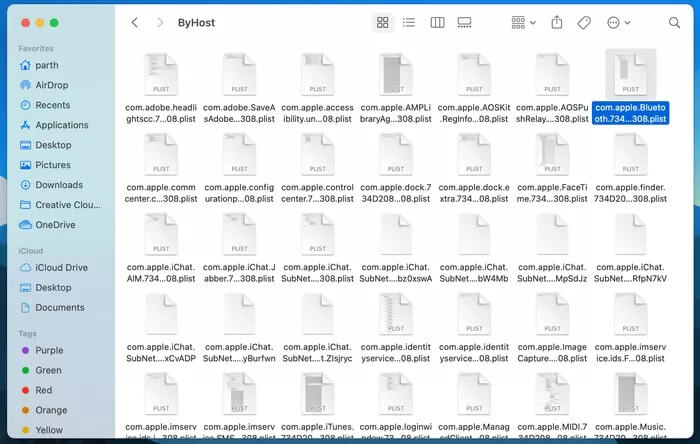Go back with the left chevron

[x=134, y=22]
